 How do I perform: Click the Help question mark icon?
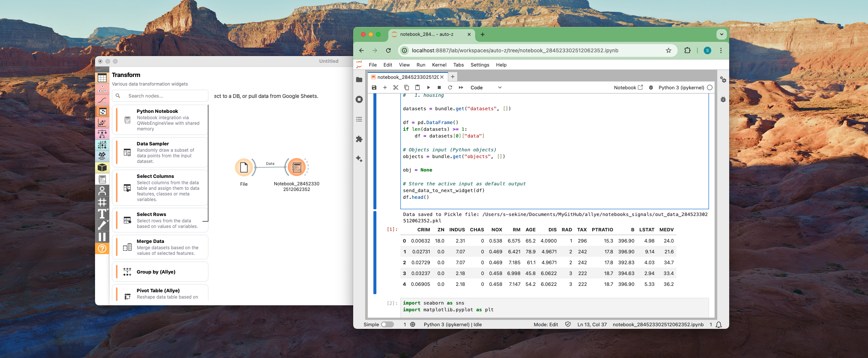pos(102,249)
